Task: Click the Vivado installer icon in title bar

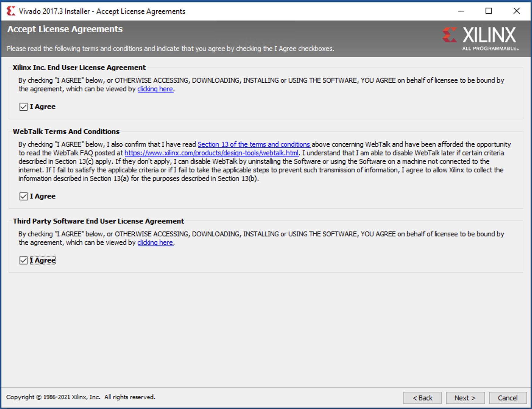Action: tap(11, 11)
